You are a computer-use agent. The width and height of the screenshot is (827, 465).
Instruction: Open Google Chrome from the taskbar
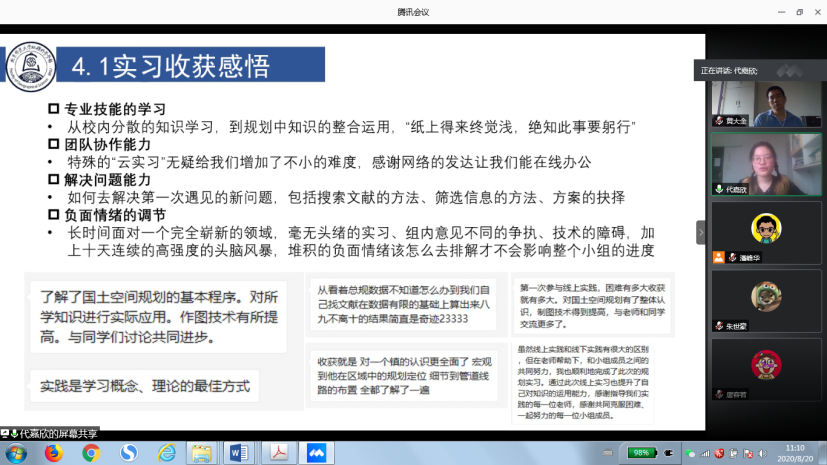pyautogui.click(x=91, y=453)
